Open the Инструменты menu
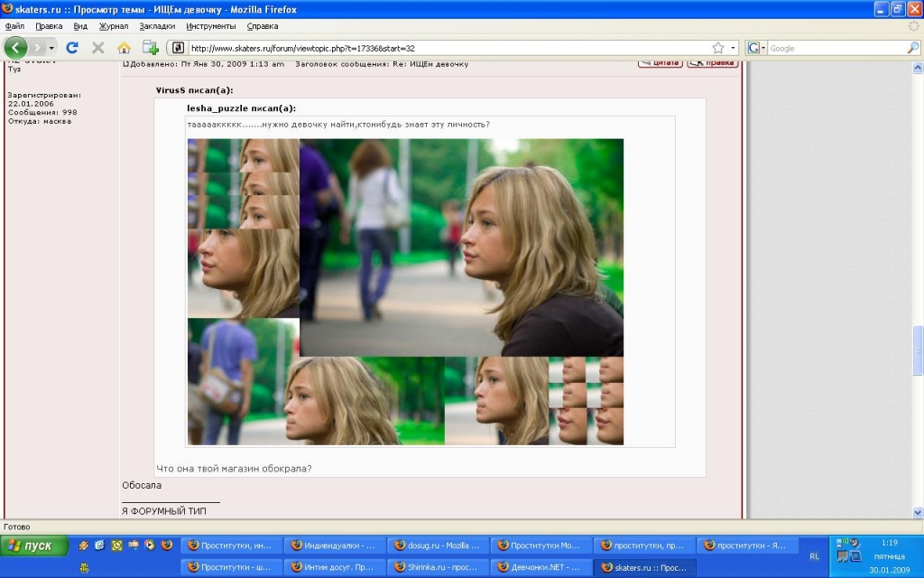This screenshot has width=924, height=578. (210, 26)
